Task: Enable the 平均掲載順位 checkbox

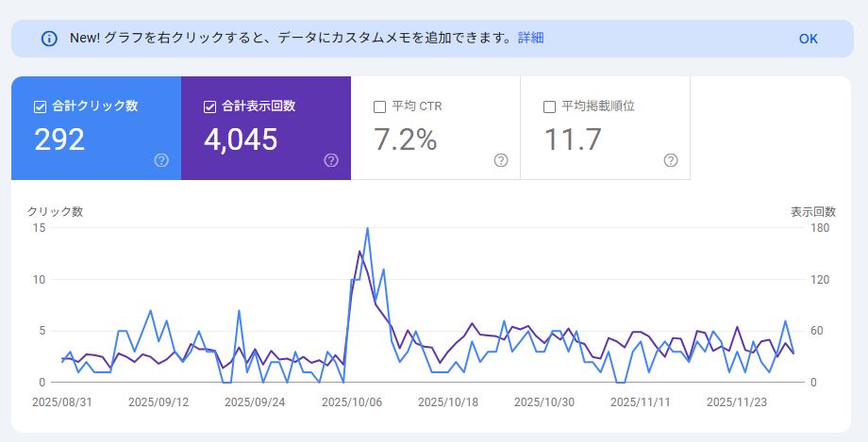Action: pyautogui.click(x=549, y=106)
